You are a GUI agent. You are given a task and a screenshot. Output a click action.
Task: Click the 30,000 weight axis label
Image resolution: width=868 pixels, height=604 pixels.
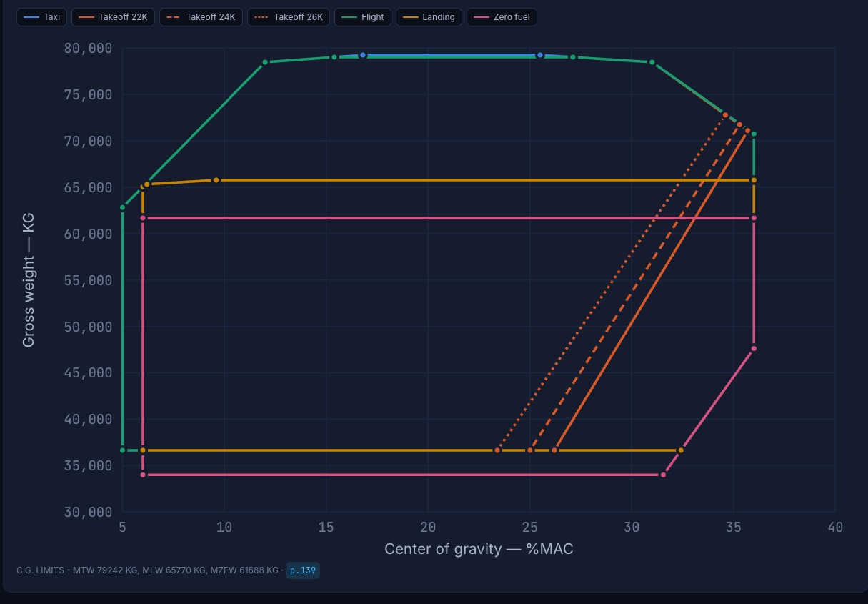(88, 512)
